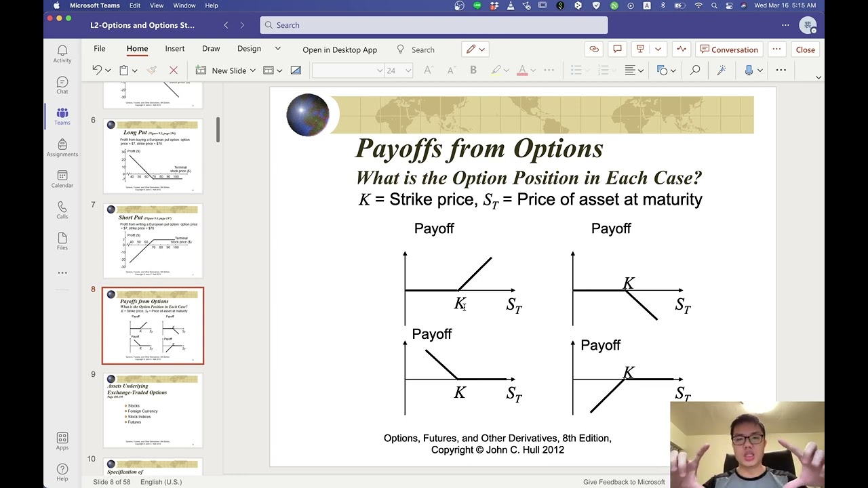Navigate back with the left arrow
The image size is (868, 488).
226,25
